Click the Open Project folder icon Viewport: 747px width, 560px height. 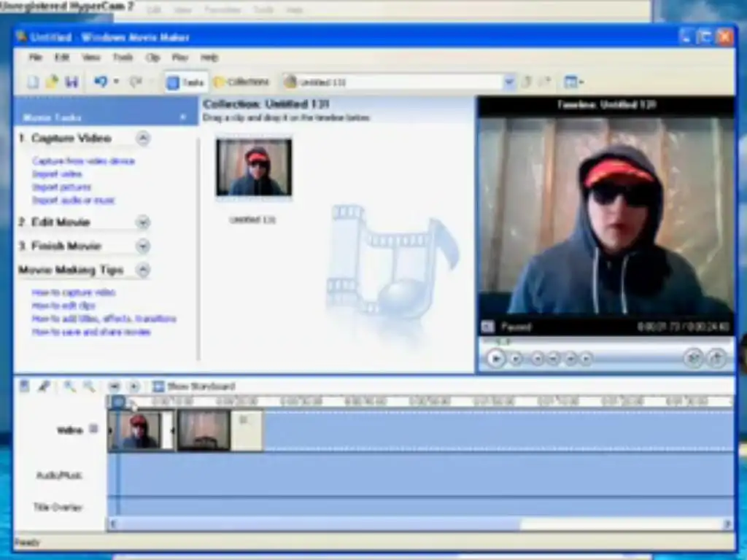(52, 82)
